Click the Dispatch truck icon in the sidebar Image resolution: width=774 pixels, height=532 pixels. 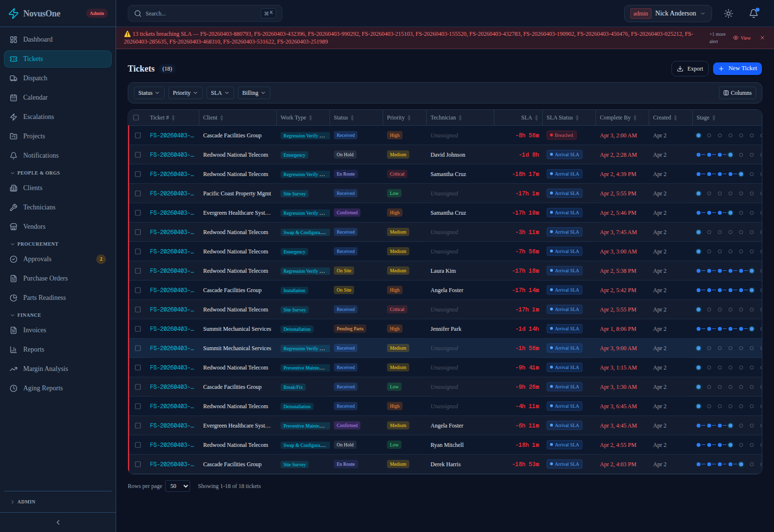point(14,78)
